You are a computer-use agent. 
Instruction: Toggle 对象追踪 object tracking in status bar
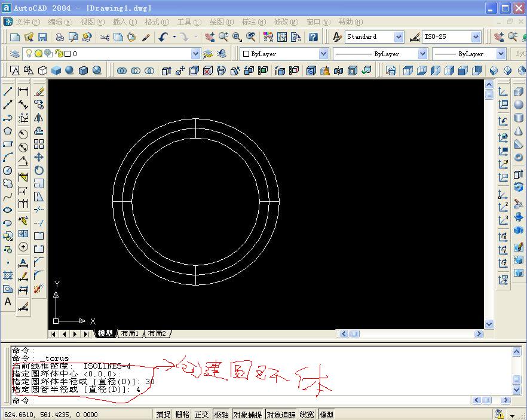point(281,414)
